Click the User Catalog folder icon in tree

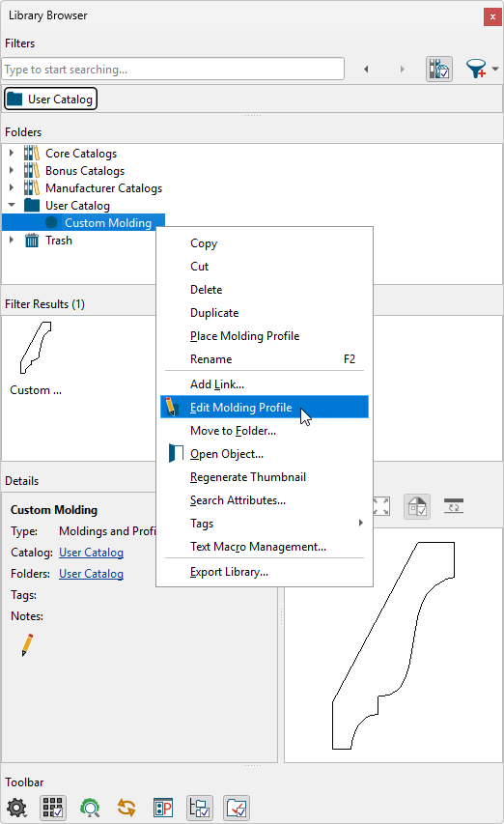click(32, 205)
